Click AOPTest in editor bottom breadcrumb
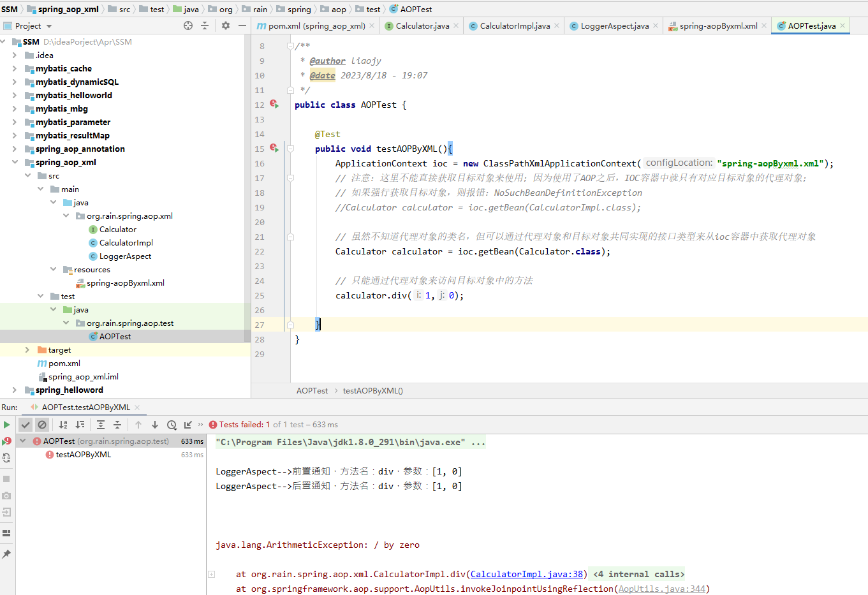Screen dimensions: 868x595 pyautogui.click(x=313, y=391)
